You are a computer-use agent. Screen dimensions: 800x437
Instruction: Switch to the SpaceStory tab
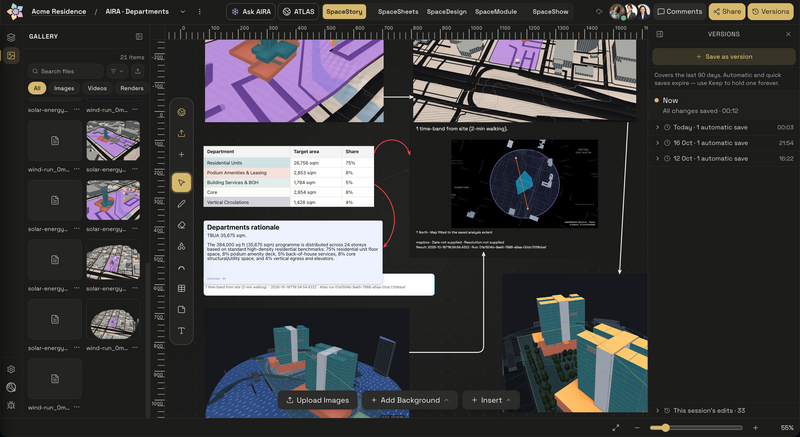(x=344, y=11)
